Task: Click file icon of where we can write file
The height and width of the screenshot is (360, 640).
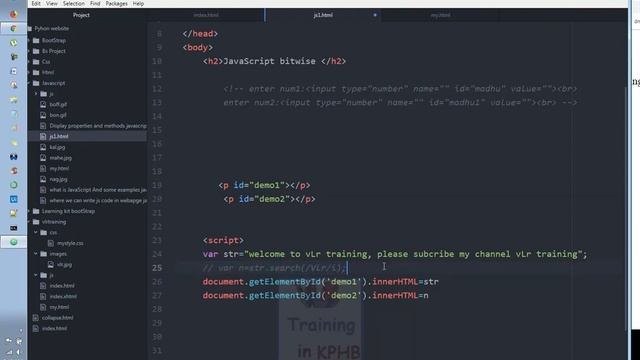Action: click(43, 200)
